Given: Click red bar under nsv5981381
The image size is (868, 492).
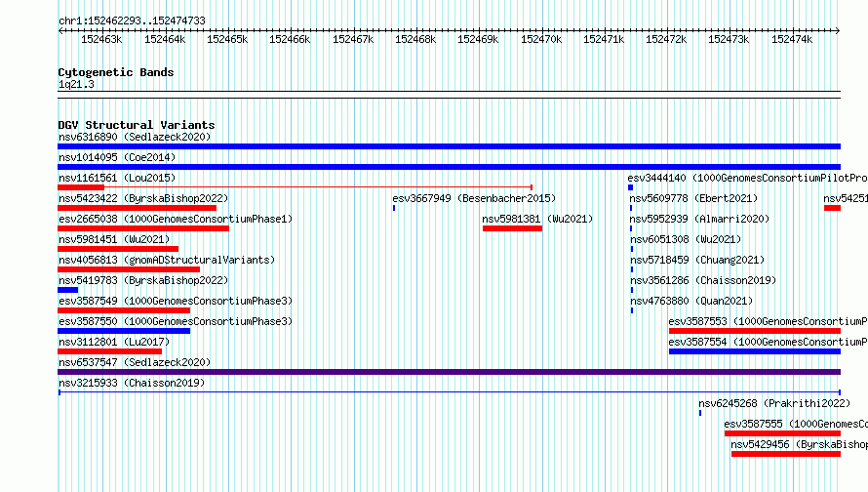Looking at the screenshot, I should [513, 228].
